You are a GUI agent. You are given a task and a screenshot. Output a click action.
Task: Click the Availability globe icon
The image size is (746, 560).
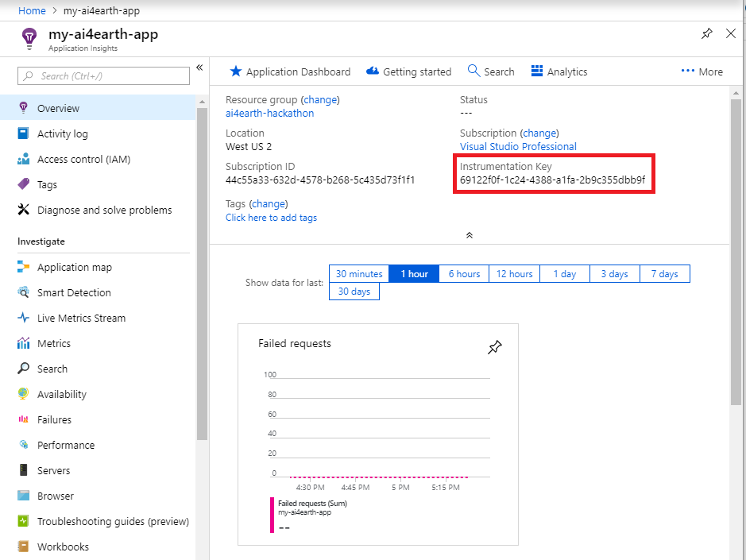click(23, 393)
